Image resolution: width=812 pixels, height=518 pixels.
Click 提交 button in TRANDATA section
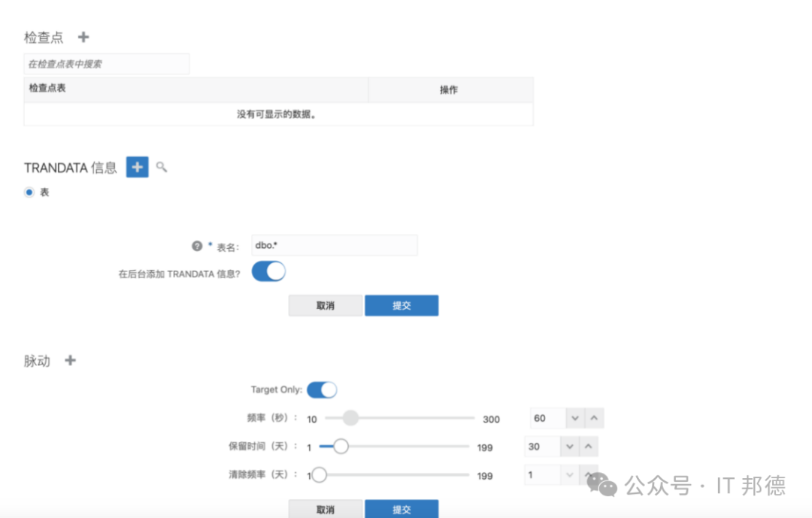pos(401,305)
